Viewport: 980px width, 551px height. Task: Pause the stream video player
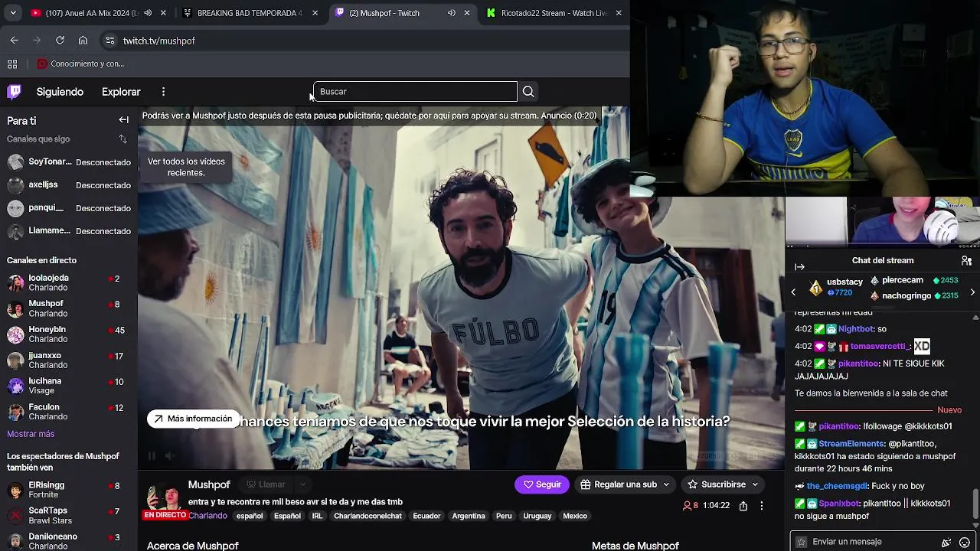click(152, 456)
